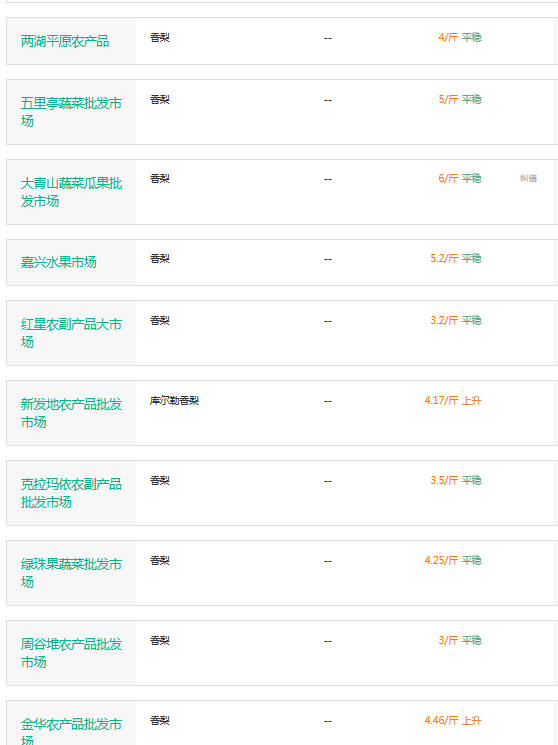Open the 周谷堆农产品批发市场 link

click(71, 653)
